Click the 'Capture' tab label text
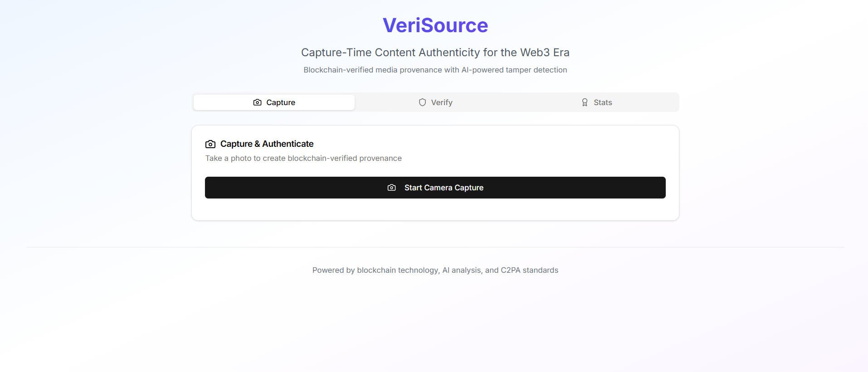The height and width of the screenshot is (372, 868). click(281, 102)
